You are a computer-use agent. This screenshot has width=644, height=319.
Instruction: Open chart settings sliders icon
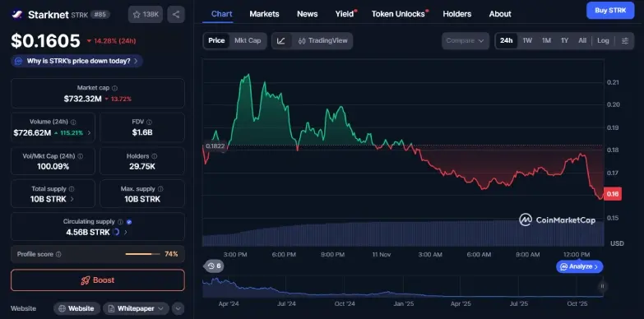[625, 40]
